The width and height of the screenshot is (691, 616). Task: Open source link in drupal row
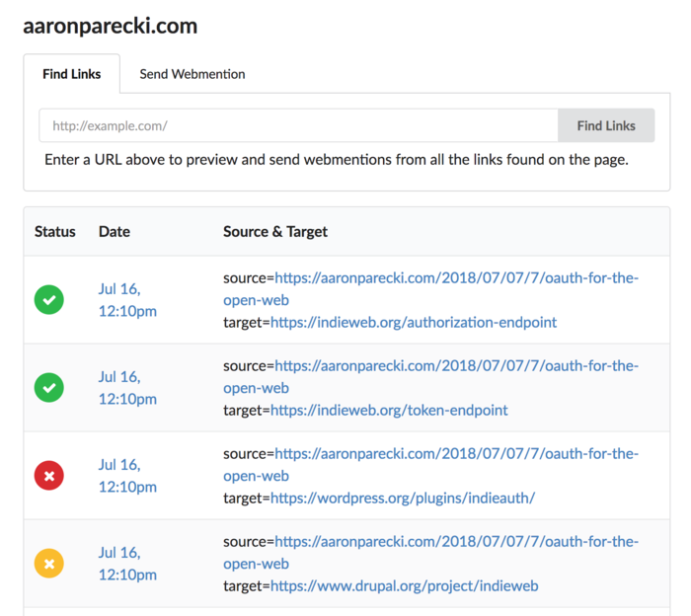point(430,553)
